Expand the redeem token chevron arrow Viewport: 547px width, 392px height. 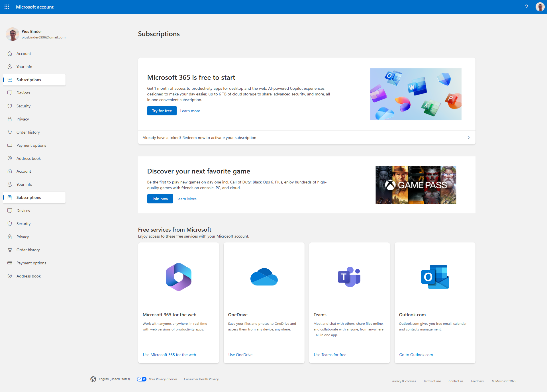point(468,138)
